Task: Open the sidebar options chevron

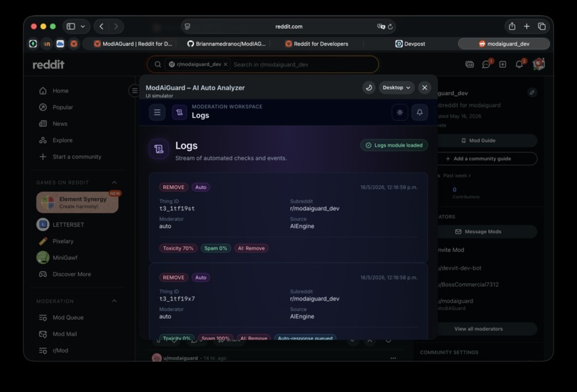Action: [83, 26]
